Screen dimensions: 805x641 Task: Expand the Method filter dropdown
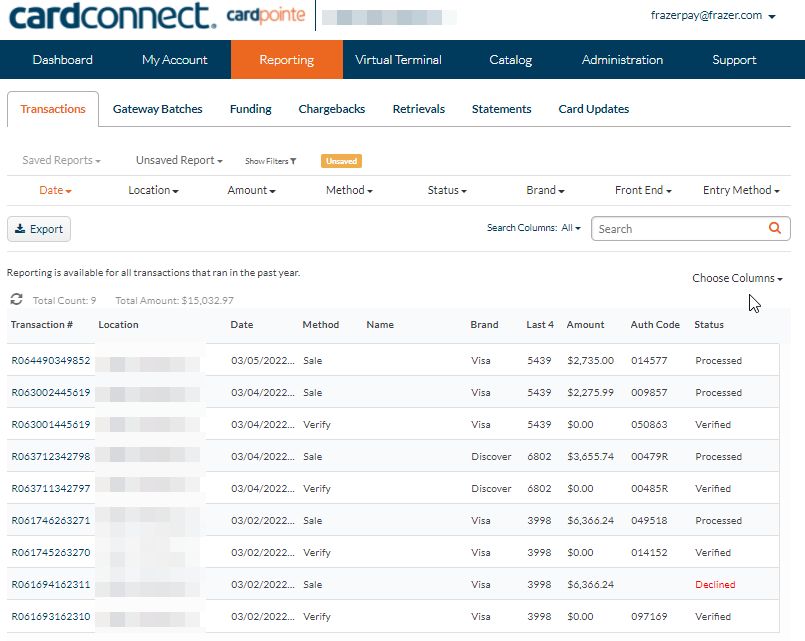[x=349, y=190]
